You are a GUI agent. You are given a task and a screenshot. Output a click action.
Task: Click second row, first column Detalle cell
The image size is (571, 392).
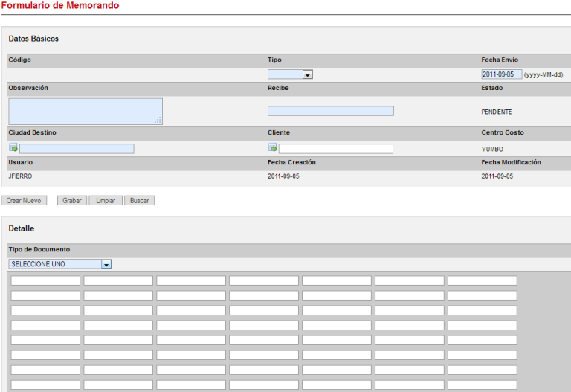click(45, 295)
